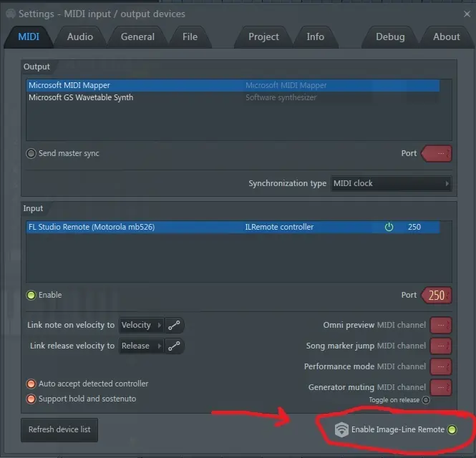
Task: Click the 250 port value in the input row
Action: pos(414,227)
